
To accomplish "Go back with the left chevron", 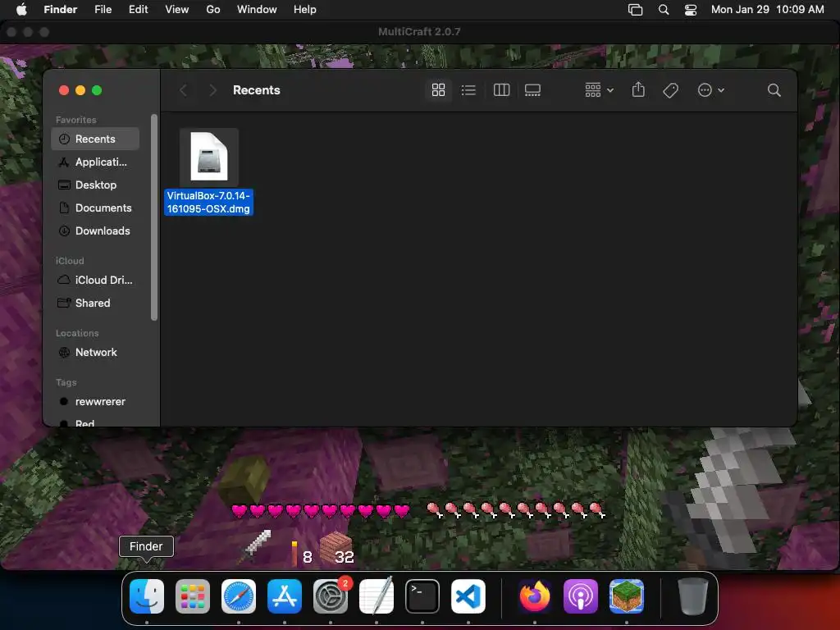I will [x=183, y=90].
